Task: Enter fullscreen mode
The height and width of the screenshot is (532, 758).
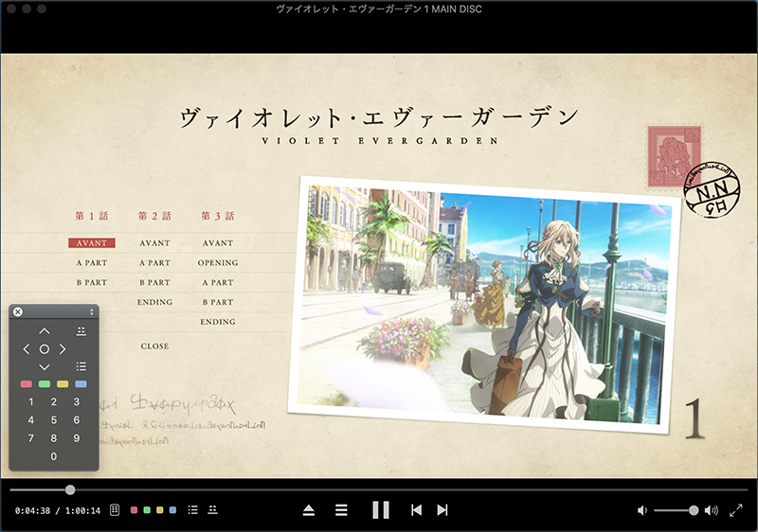Action: [x=736, y=510]
